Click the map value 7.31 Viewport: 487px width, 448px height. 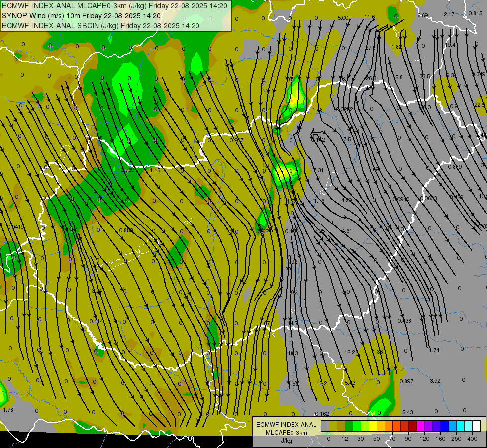coord(319,170)
